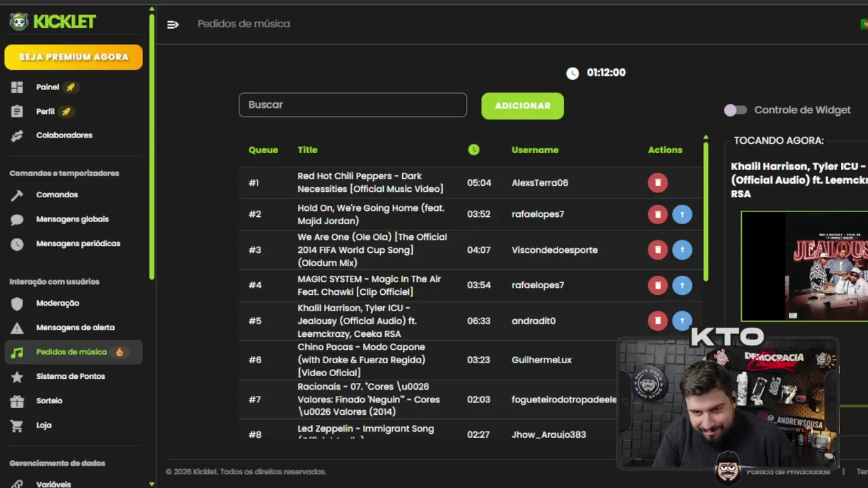The width and height of the screenshot is (868, 488).
Task: Click the Jealousy now-playing video thumbnail
Action: point(804,266)
